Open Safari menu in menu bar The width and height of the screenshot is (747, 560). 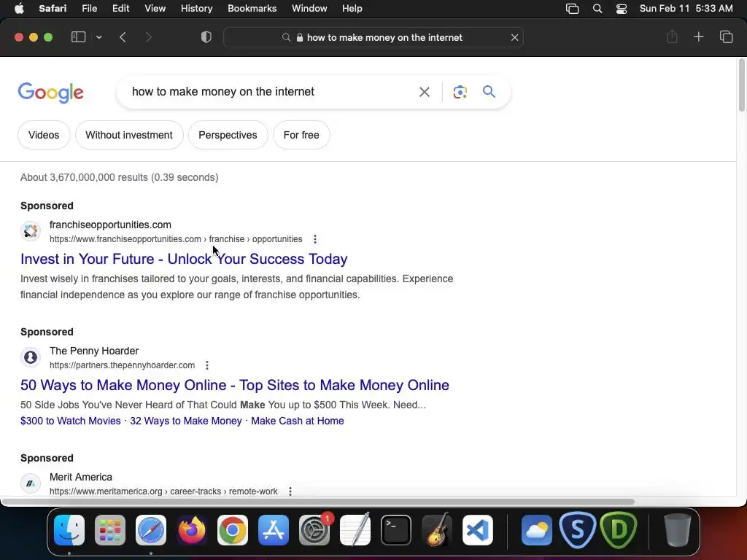coord(53,9)
